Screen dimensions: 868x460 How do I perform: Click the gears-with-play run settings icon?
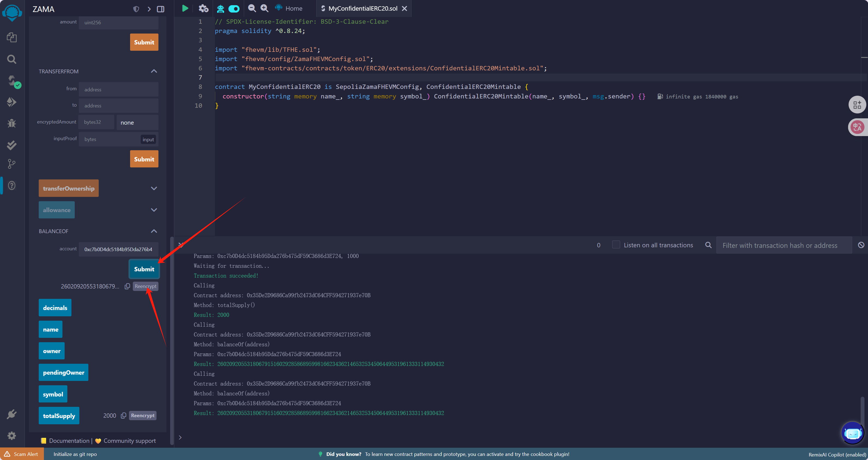tap(203, 8)
